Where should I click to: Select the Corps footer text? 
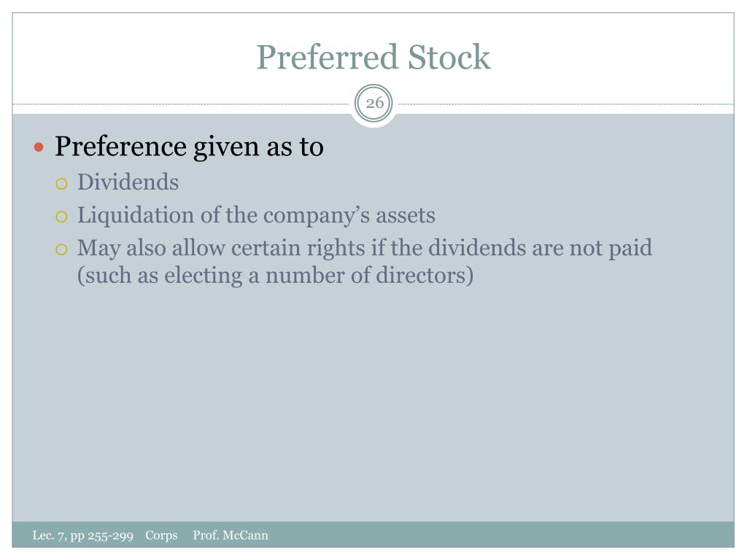click(161, 536)
